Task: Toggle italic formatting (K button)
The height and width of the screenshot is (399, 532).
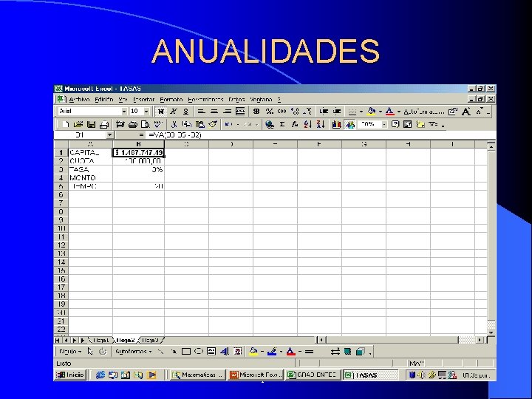Action: click(174, 112)
